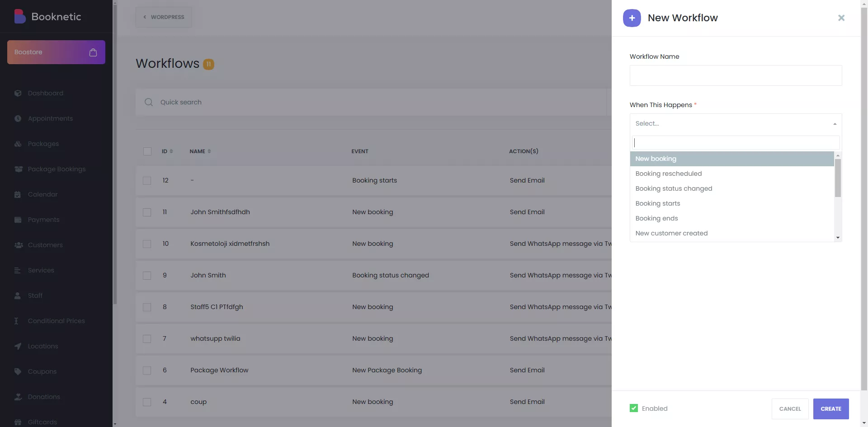Check the box for workflow John Smithfsdfhdh

147,212
